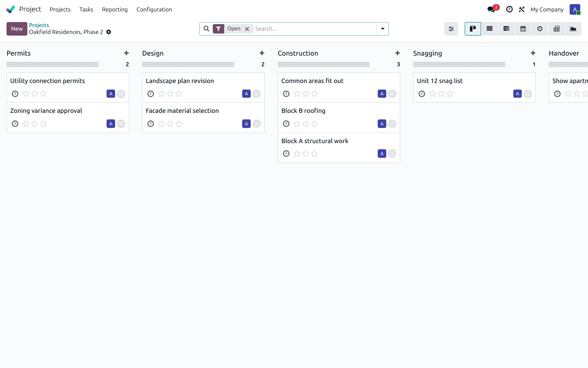Click the Construction column progress bar

click(324, 64)
